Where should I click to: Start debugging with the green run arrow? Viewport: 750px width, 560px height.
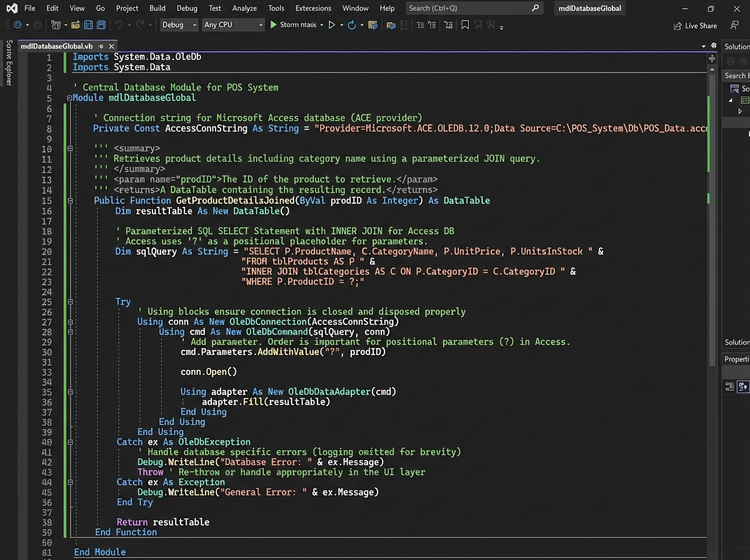coord(273,24)
